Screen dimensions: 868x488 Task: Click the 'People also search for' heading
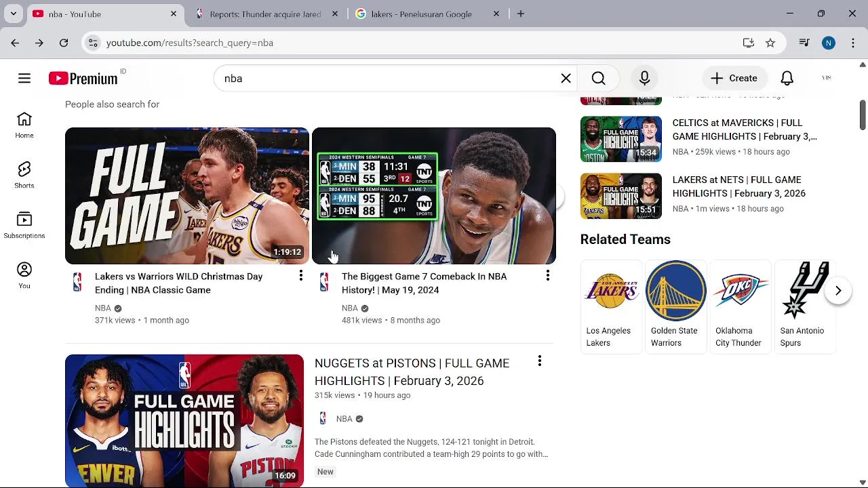[x=113, y=104]
